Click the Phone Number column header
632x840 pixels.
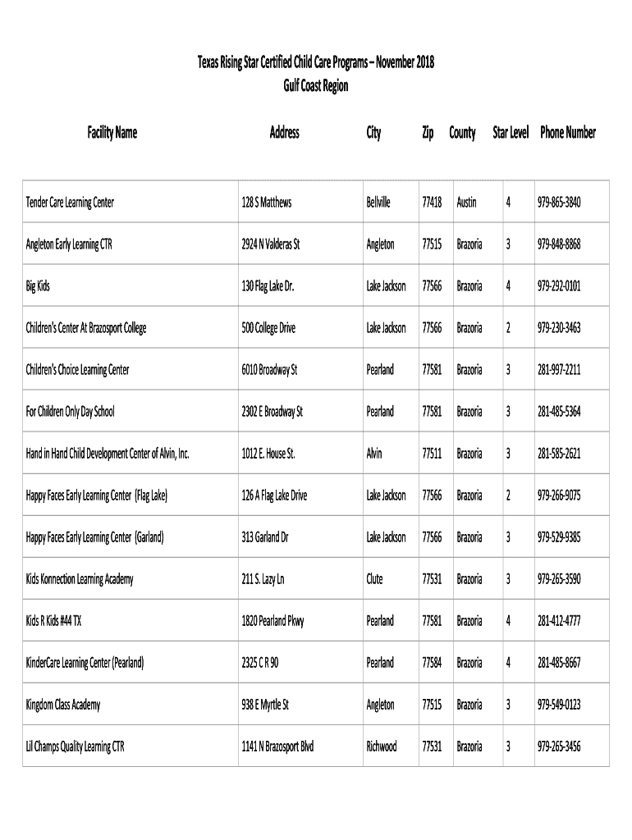point(568,132)
